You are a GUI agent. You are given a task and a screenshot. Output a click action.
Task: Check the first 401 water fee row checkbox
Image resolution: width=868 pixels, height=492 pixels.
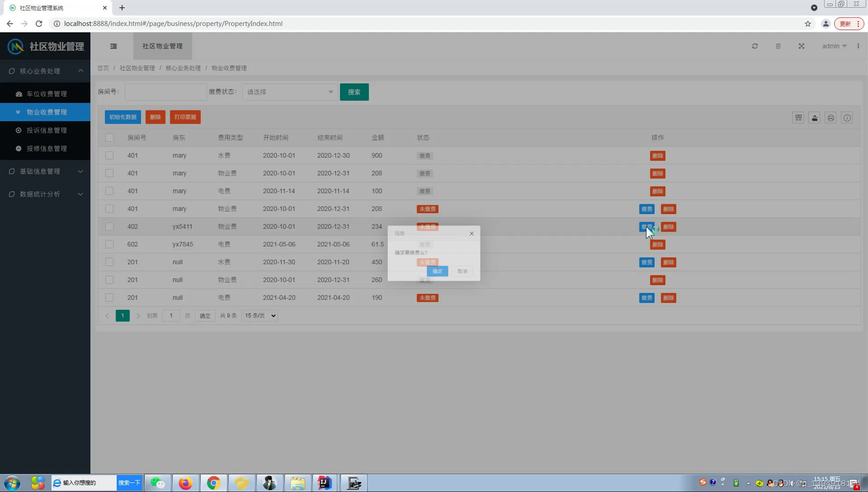[109, 155]
